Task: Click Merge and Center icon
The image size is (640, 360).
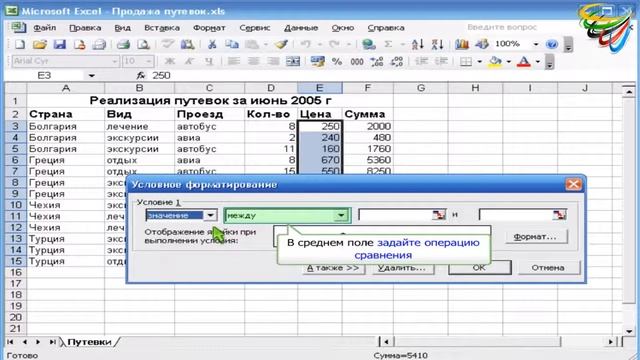Action: 293,61
